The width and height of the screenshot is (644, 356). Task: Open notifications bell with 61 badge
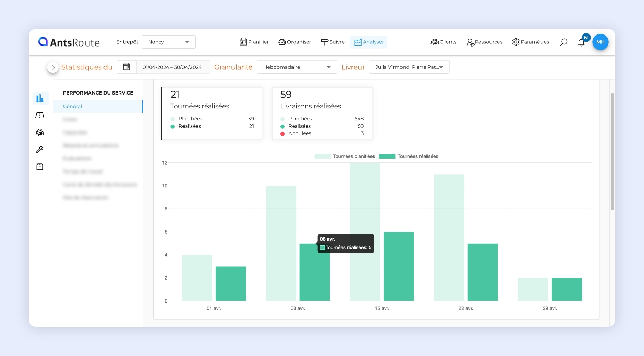[582, 42]
